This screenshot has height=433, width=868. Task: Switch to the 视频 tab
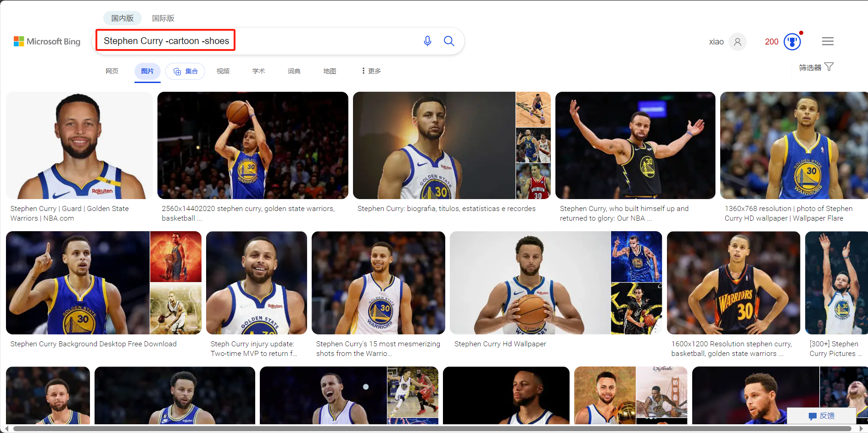[223, 71]
